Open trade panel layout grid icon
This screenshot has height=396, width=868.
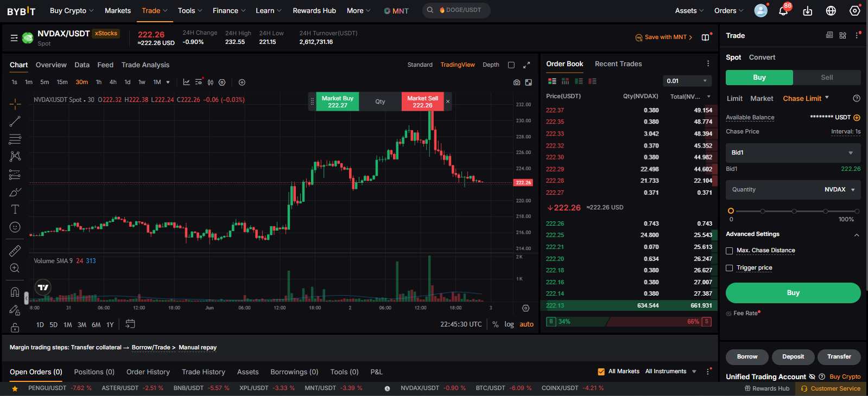[x=842, y=35]
